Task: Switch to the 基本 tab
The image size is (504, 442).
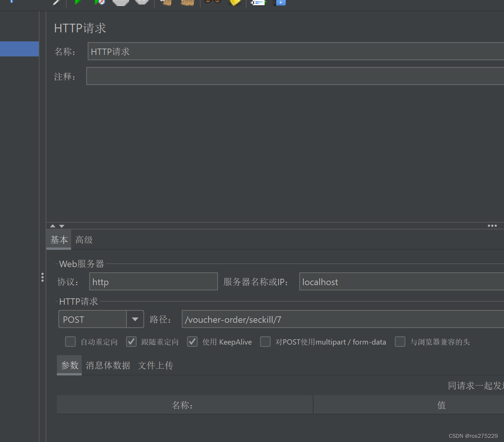Action: [x=59, y=240]
